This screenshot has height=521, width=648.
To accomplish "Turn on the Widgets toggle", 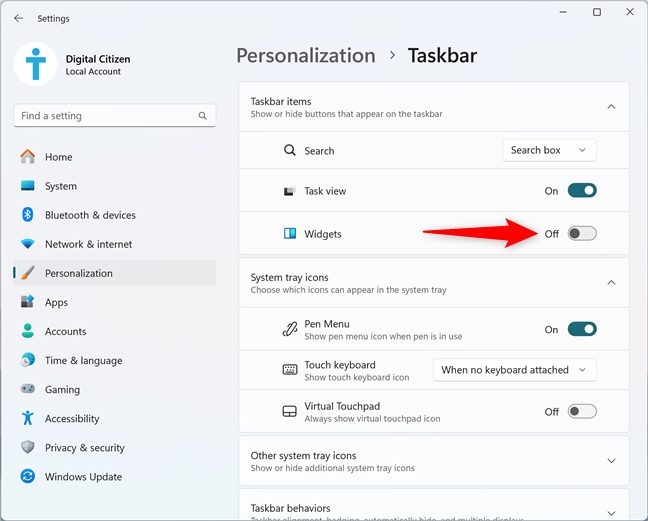I will coord(582,233).
